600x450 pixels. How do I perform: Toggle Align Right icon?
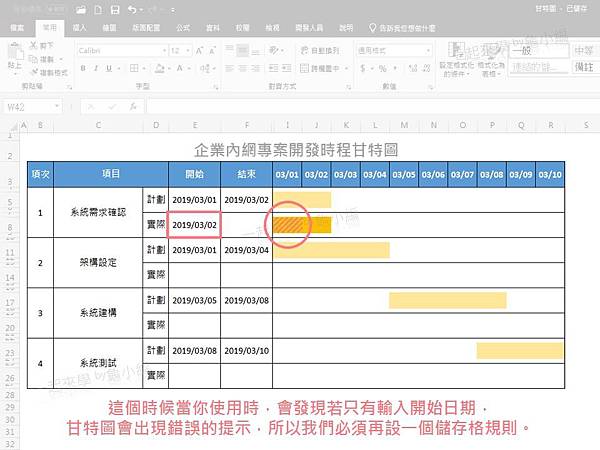point(256,68)
